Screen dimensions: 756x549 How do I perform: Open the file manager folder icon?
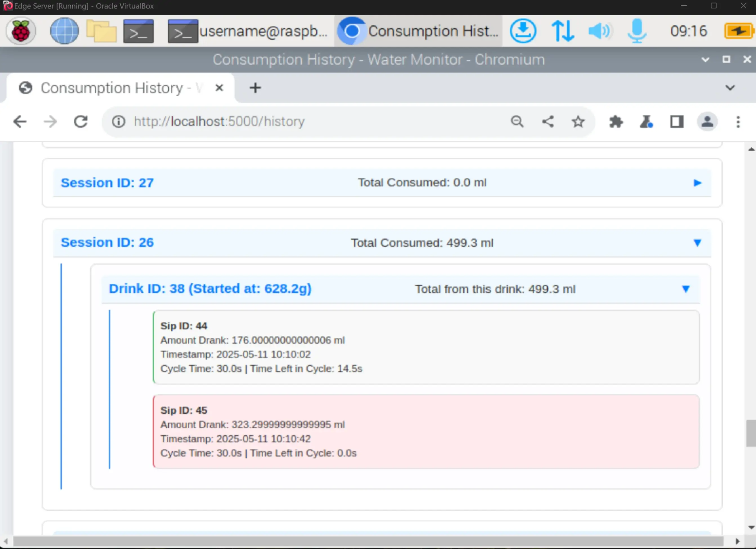101,31
